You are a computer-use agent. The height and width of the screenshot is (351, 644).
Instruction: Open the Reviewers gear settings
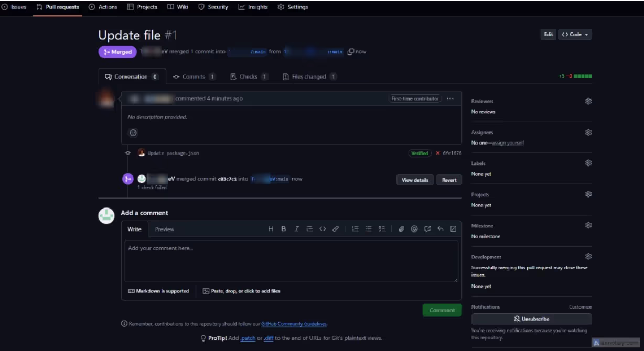[x=588, y=101]
